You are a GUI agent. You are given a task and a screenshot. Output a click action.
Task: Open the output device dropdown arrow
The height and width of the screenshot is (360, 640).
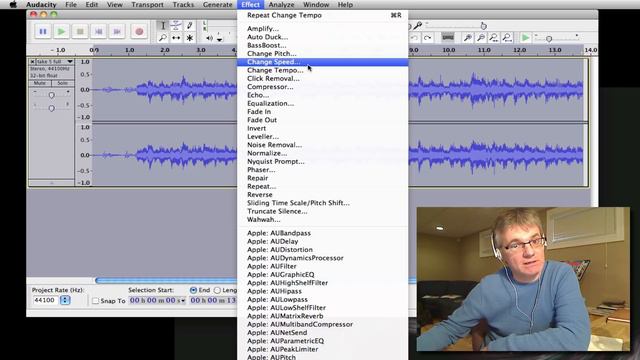220,40
